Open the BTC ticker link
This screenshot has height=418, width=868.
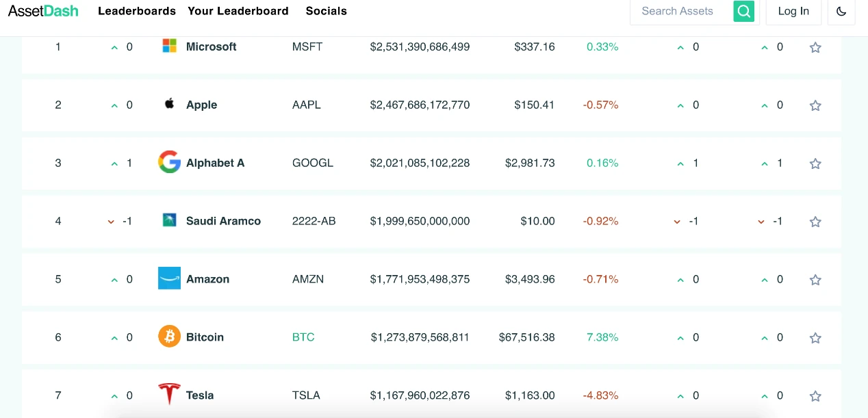coord(303,337)
